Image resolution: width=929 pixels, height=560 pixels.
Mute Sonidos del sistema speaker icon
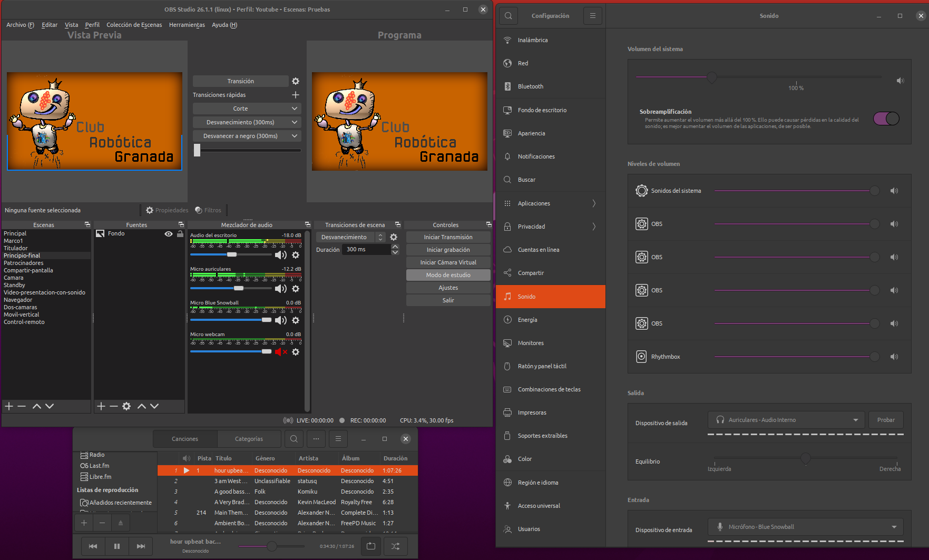coord(894,191)
